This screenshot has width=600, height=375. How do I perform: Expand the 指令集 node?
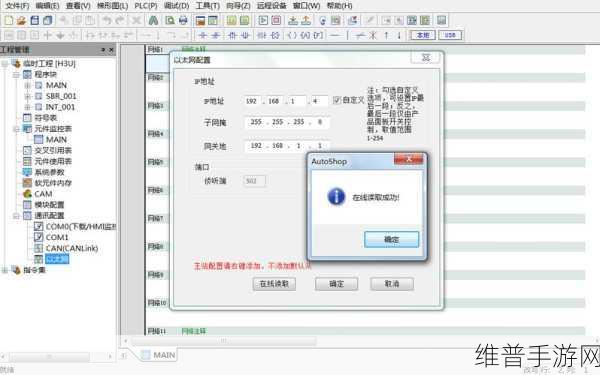[5, 270]
